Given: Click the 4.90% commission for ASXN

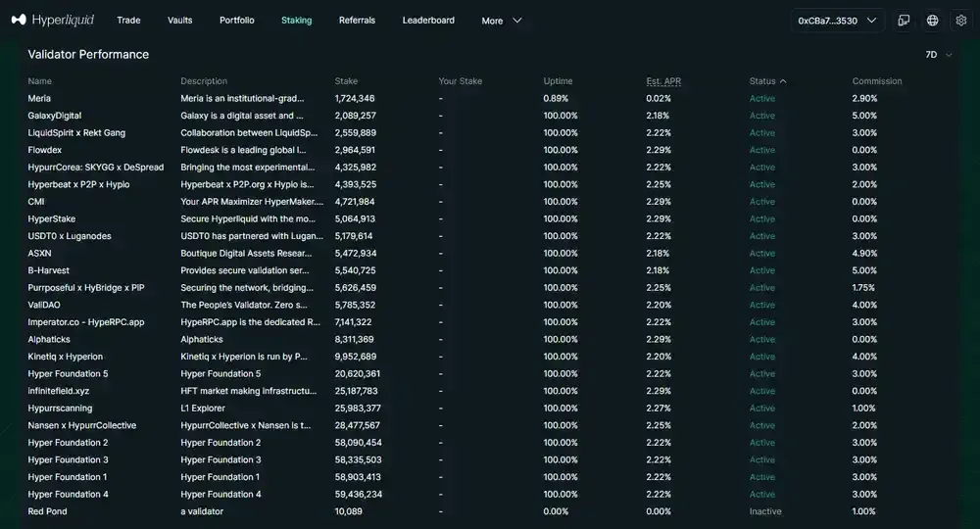Looking at the screenshot, I should click(x=864, y=254).
